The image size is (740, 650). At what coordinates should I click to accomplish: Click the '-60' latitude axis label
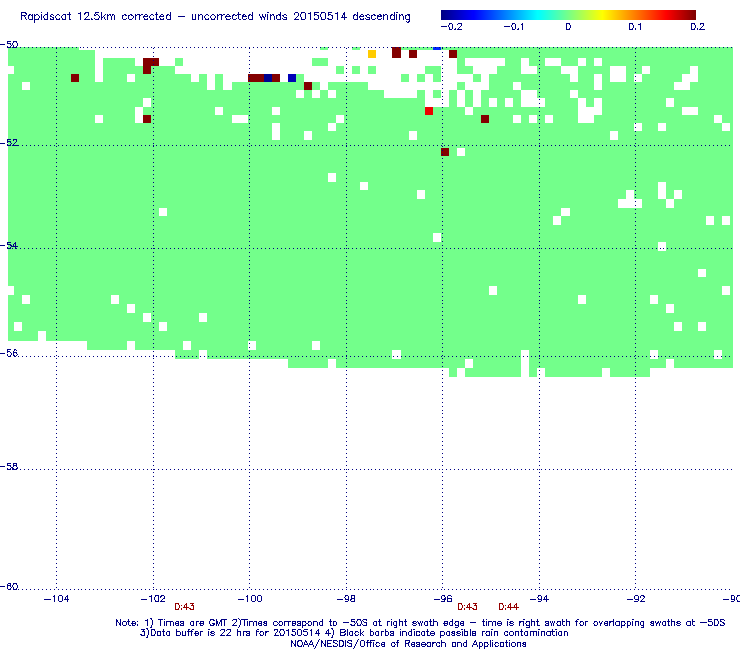[9, 586]
